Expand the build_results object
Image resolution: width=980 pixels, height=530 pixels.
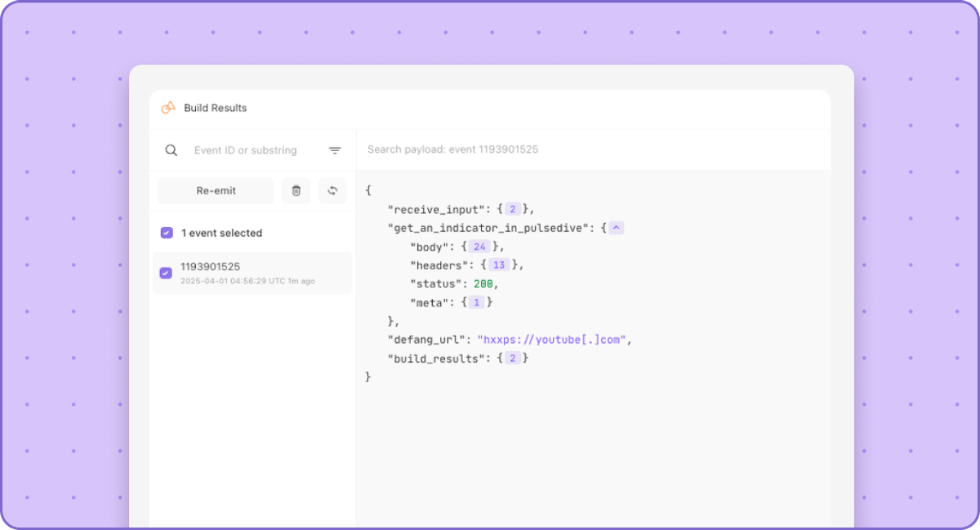tap(513, 359)
